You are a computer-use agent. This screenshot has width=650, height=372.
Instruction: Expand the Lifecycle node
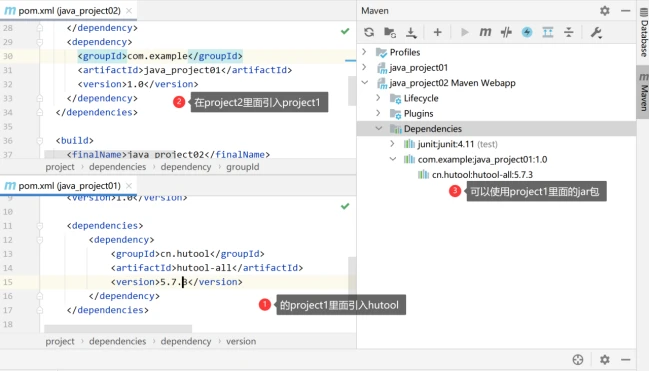click(378, 98)
